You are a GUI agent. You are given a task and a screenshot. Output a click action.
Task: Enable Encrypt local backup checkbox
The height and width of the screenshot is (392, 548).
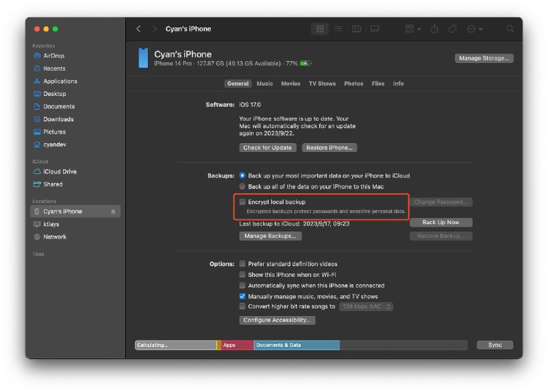coord(242,202)
